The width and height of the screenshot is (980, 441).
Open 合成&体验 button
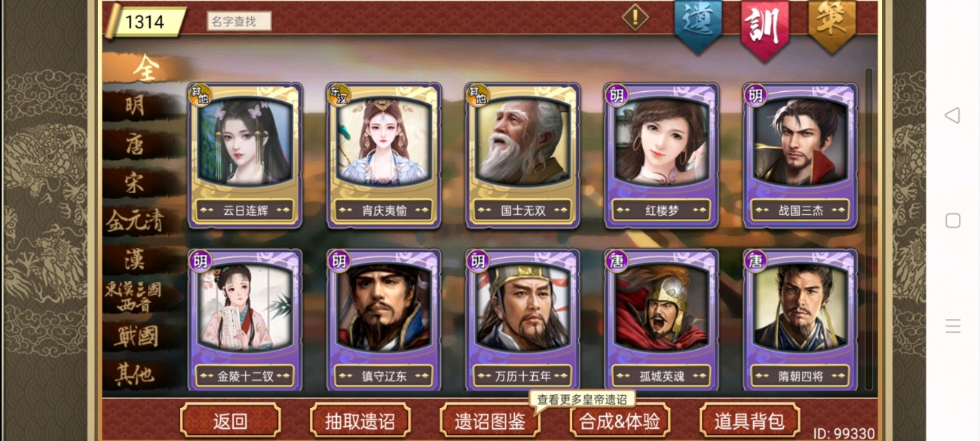tap(620, 421)
